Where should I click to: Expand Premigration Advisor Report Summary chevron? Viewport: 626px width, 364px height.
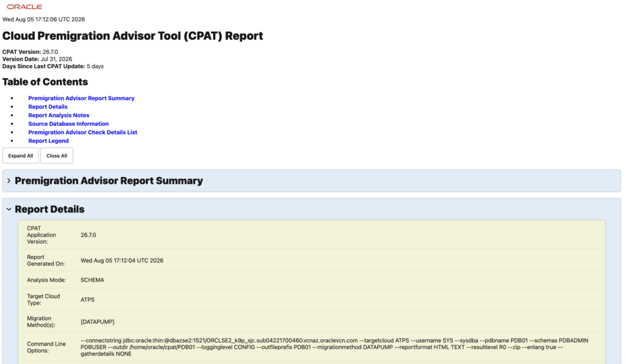pos(9,181)
